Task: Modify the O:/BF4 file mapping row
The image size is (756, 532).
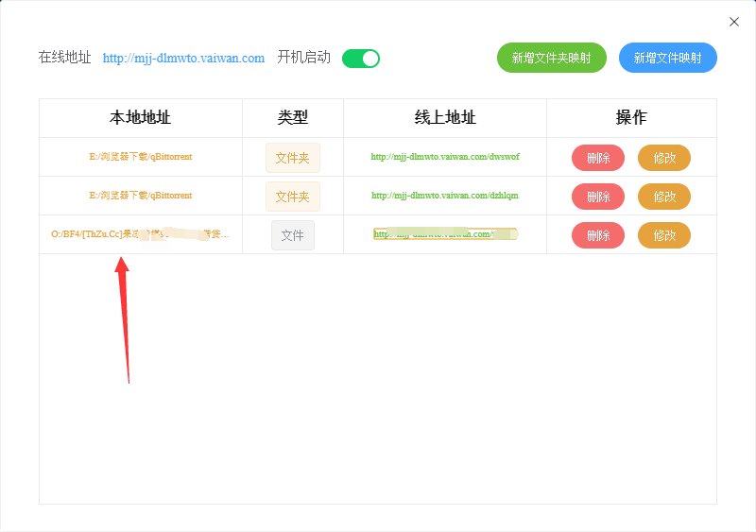Action: click(664, 235)
